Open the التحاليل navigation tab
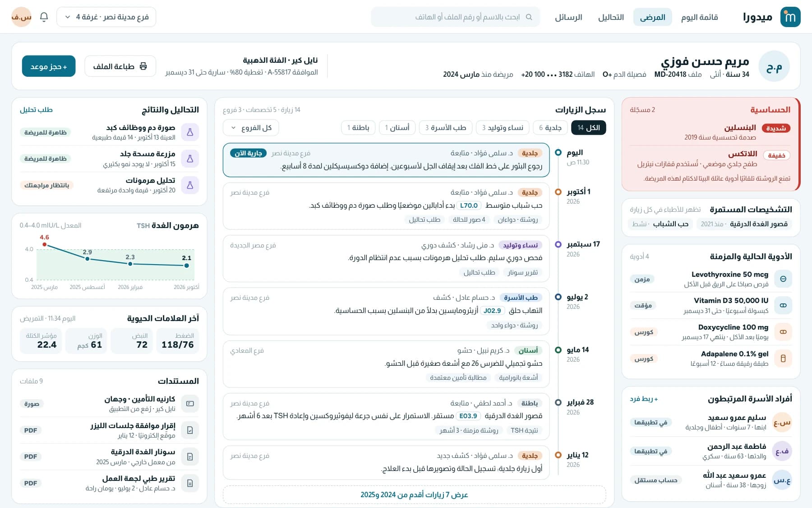This screenshot has width=812, height=508. tap(611, 17)
